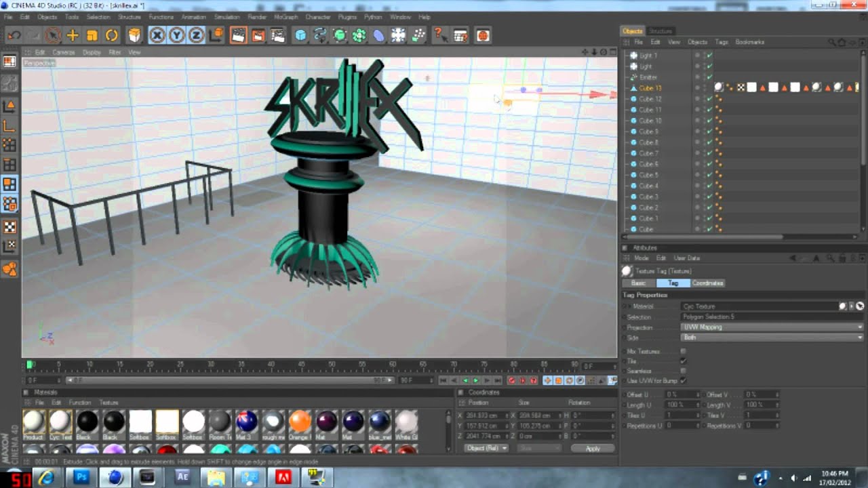This screenshot has width=868, height=488.
Task: Open Photoshop from the taskbar
Action: (x=81, y=477)
